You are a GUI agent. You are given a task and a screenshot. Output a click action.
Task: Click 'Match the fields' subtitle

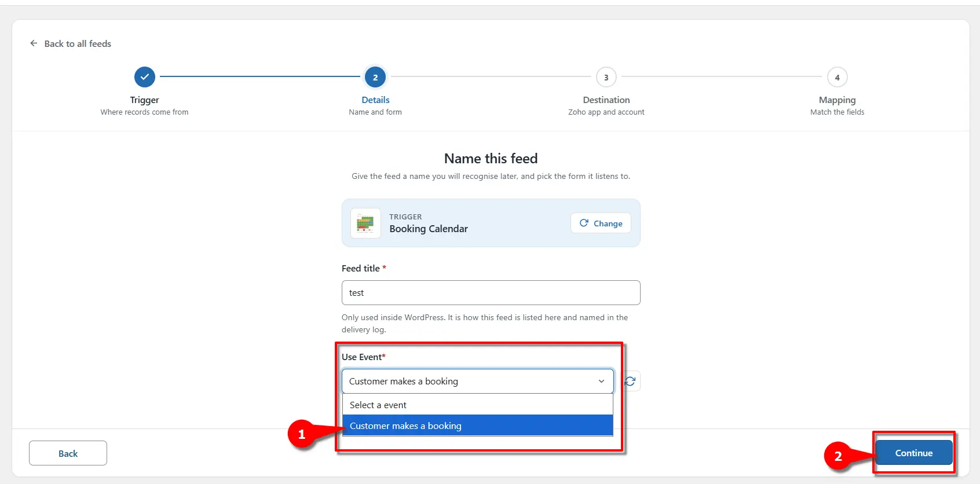[837, 112]
